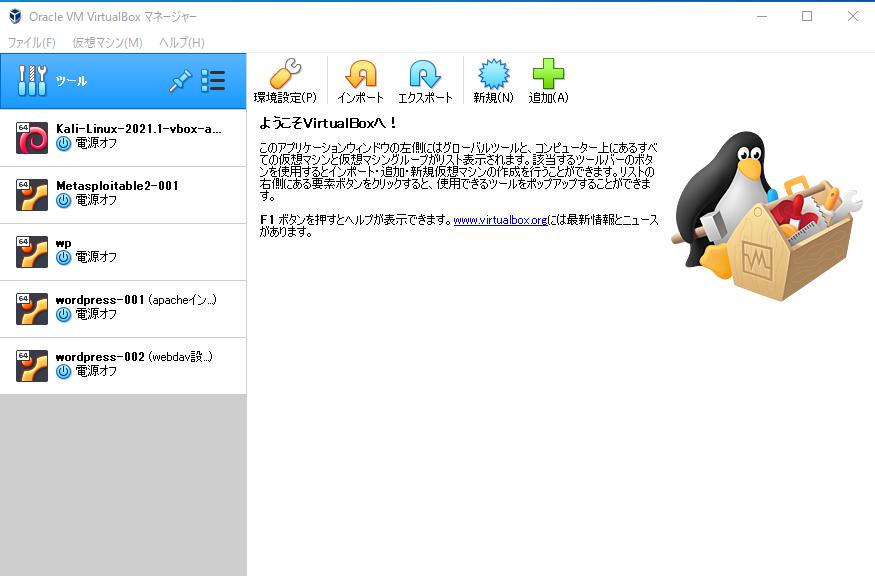Screen dimensions: 875x576
Task: Open the Tools hamburger list menu
Action: click(213, 80)
